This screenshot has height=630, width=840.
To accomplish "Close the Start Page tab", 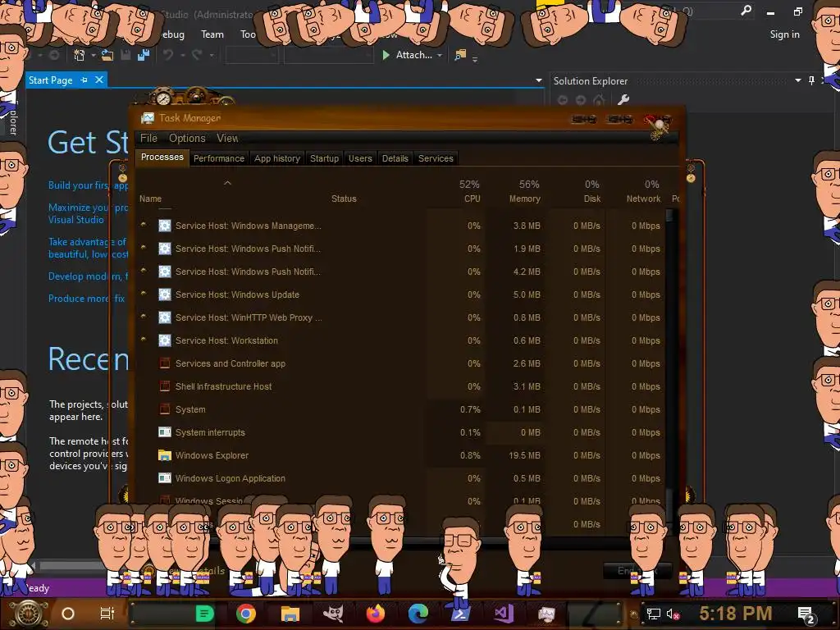I will 99,80.
